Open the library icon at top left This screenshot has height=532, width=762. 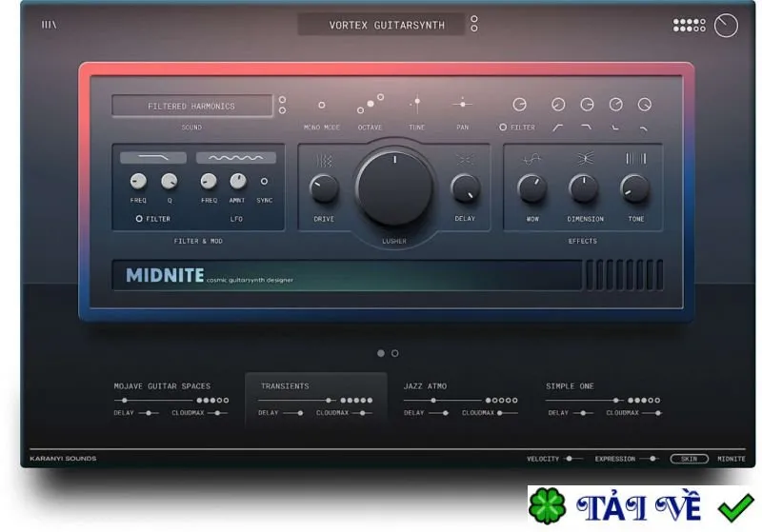pyautogui.click(x=49, y=25)
